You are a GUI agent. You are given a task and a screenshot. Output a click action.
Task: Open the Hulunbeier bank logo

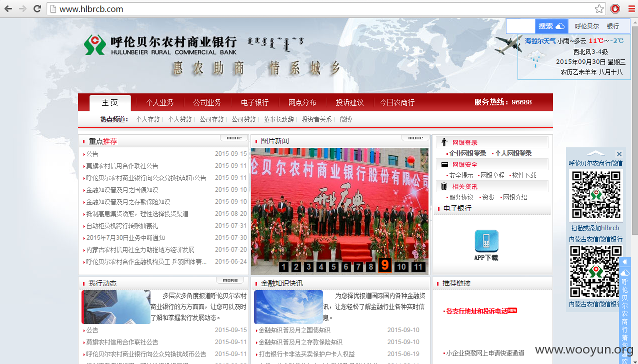[x=160, y=45]
